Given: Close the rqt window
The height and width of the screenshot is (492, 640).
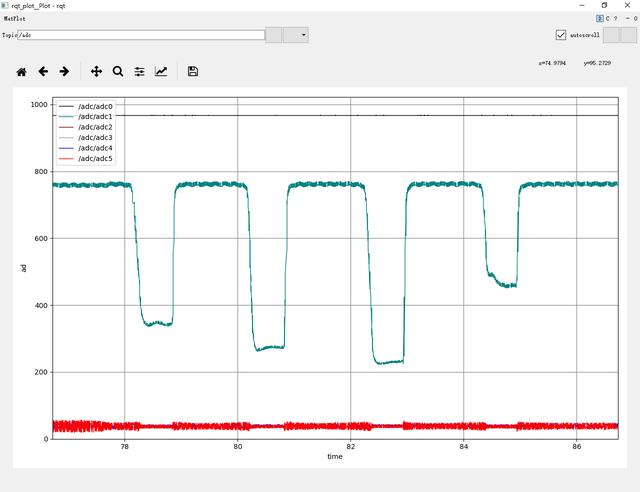Looking at the screenshot, I should [x=627, y=5].
